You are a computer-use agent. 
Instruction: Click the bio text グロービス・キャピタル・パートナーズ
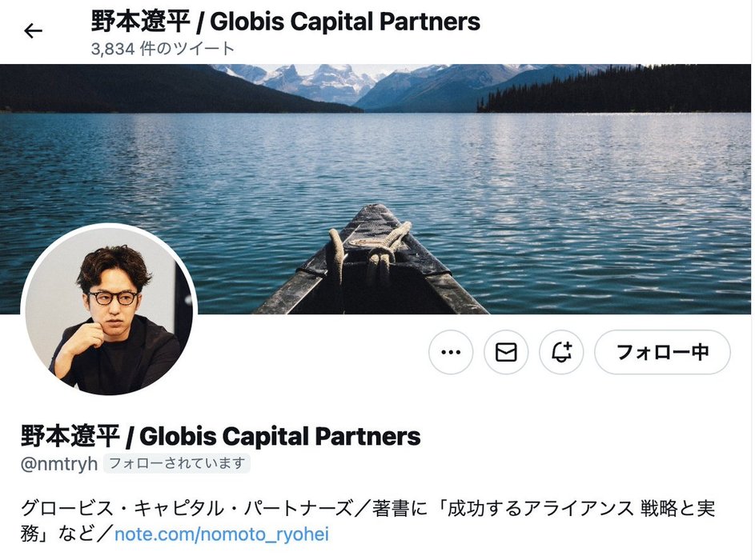[187, 509]
